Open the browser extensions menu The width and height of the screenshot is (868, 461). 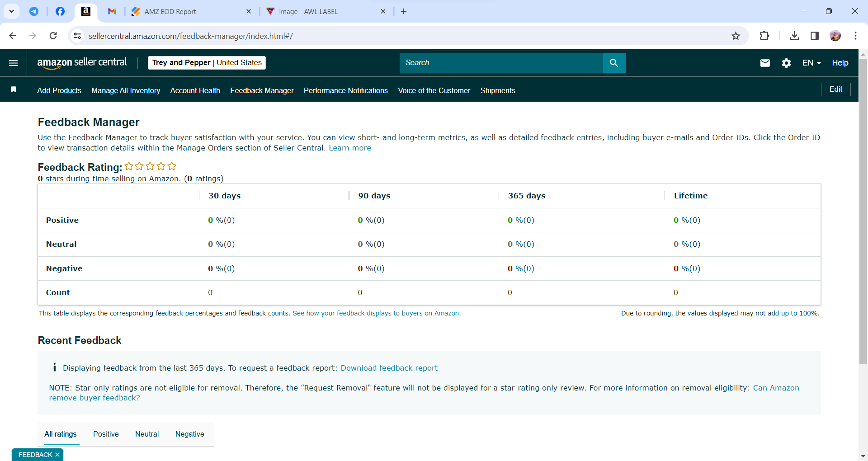764,36
